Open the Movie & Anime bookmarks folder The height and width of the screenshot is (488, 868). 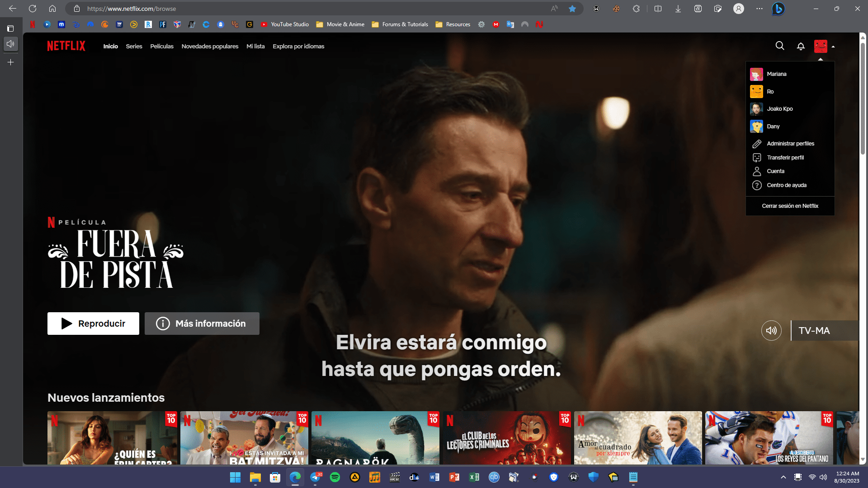(x=340, y=24)
